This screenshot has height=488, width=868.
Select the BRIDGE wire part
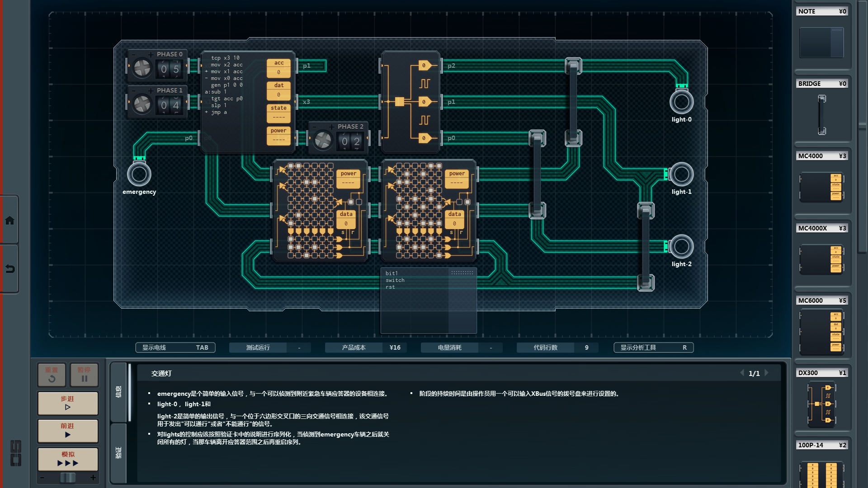click(821, 115)
